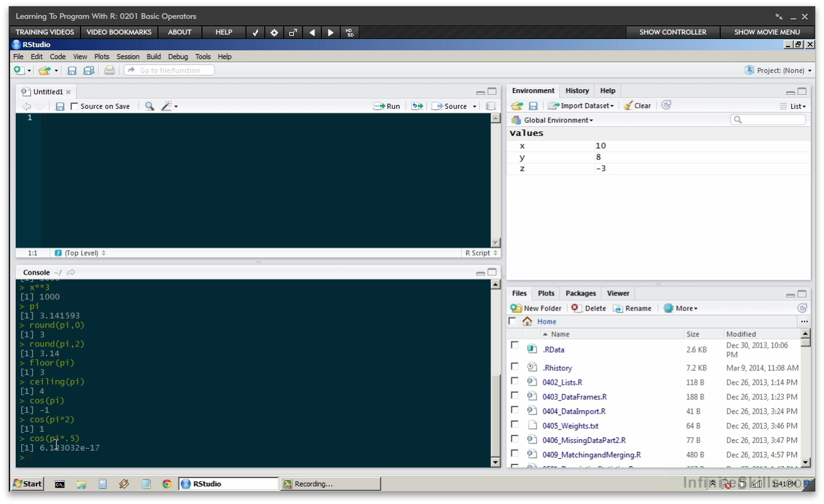
Task: Tick the checkbox for .RData
Action: [x=515, y=345]
